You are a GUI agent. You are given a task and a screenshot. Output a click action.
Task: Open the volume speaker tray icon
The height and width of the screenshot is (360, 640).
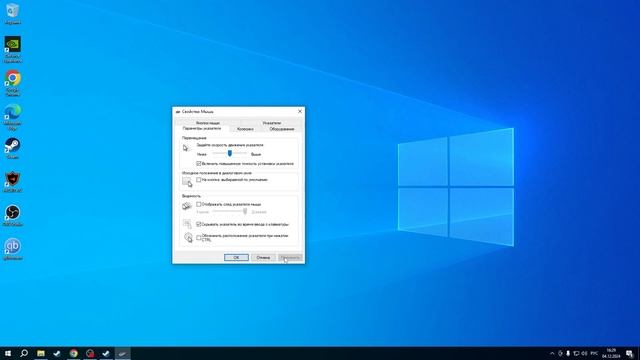click(584, 353)
